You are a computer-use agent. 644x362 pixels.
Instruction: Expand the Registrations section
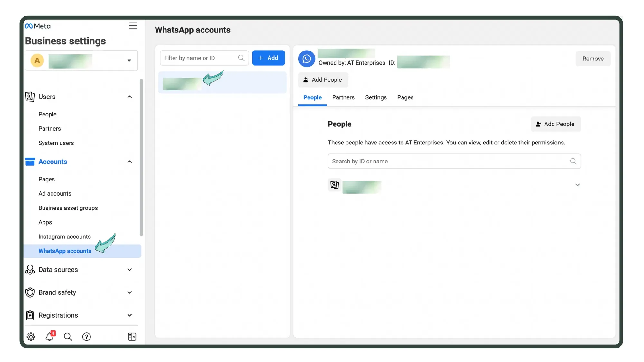tap(129, 315)
